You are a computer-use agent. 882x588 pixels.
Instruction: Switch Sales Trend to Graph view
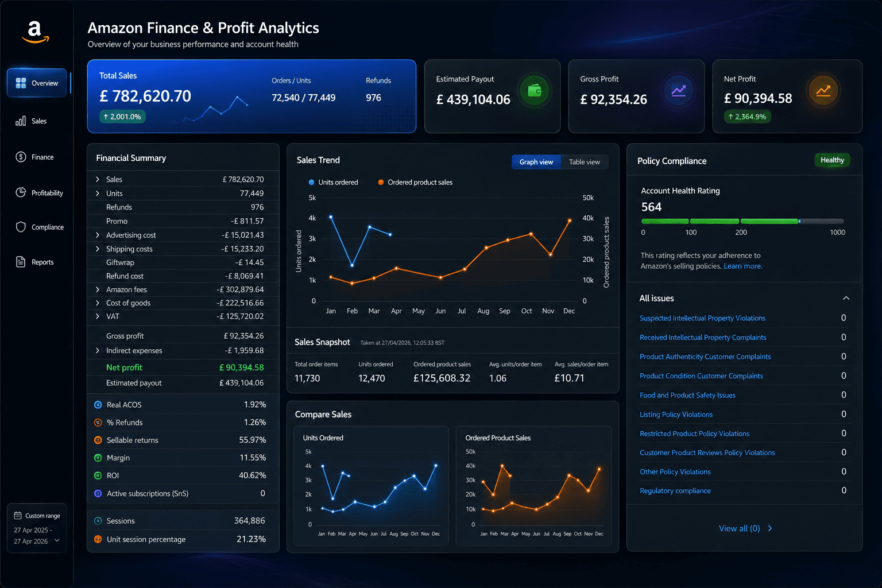click(x=536, y=162)
